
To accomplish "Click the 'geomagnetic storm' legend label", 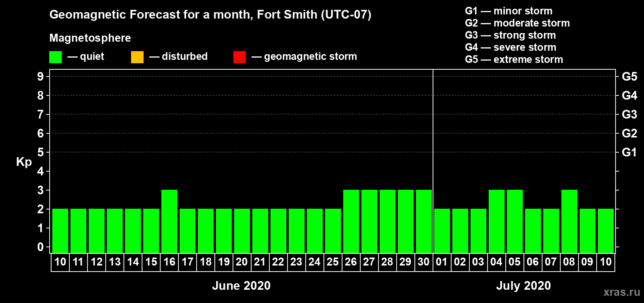I will point(311,56).
